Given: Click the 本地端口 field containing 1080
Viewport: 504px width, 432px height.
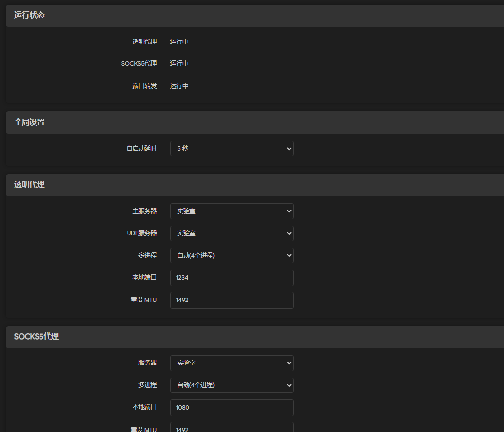Looking at the screenshot, I should coord(232,407).
